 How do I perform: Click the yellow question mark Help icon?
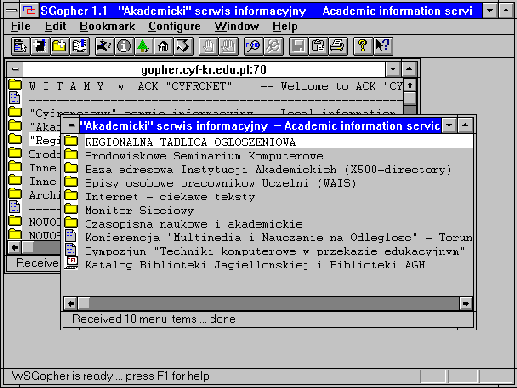tap(363, 46)
